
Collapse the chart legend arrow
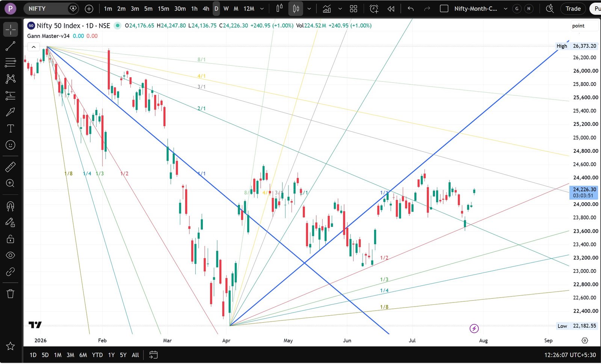tap(33, 47)
